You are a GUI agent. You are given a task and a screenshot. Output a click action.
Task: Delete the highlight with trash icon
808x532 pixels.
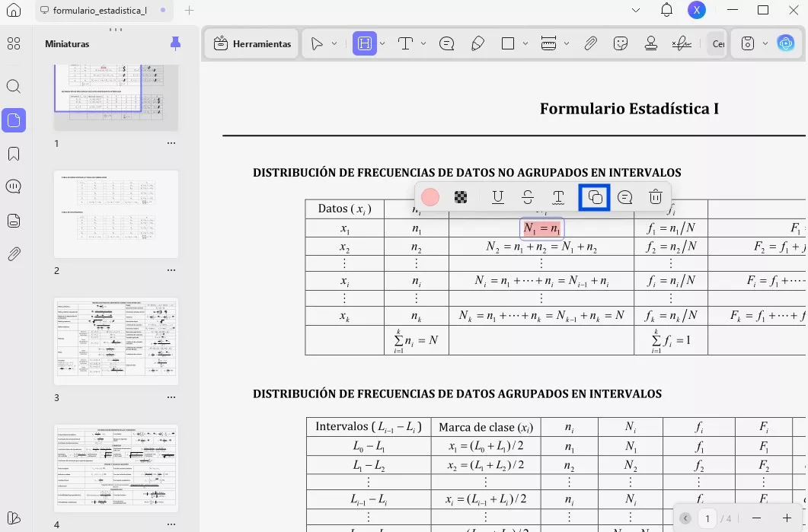(x=656, y=197)
